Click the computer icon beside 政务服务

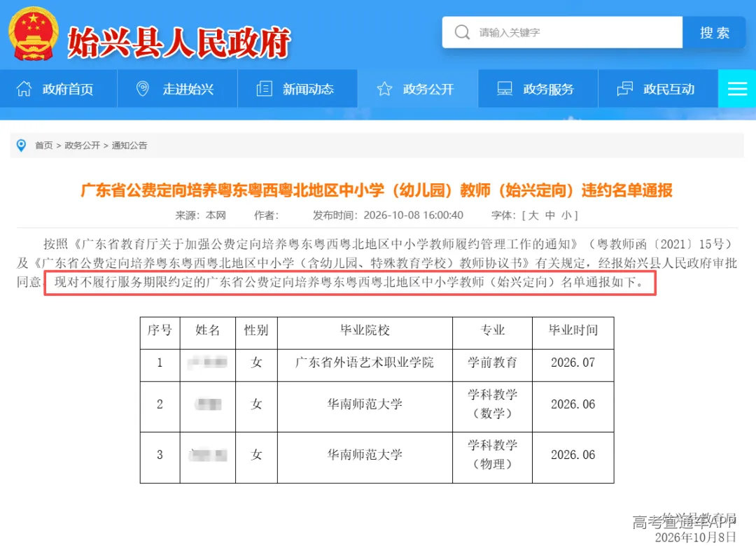pos(504,89)
